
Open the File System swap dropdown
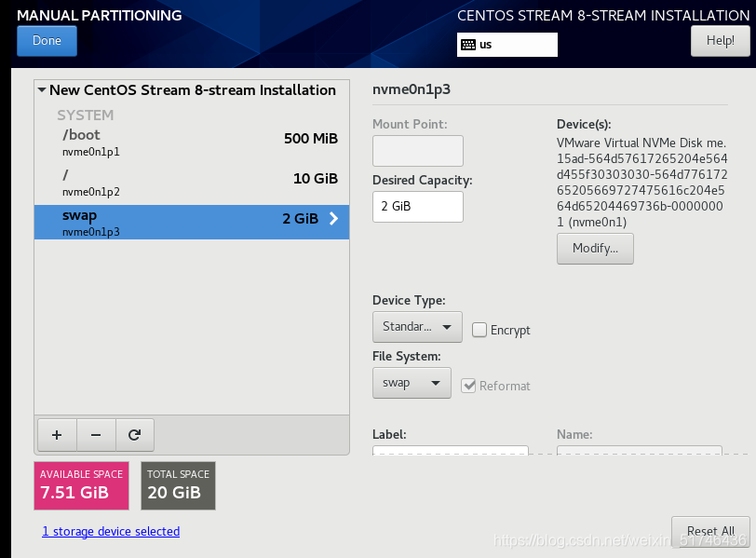pos(412,383)
